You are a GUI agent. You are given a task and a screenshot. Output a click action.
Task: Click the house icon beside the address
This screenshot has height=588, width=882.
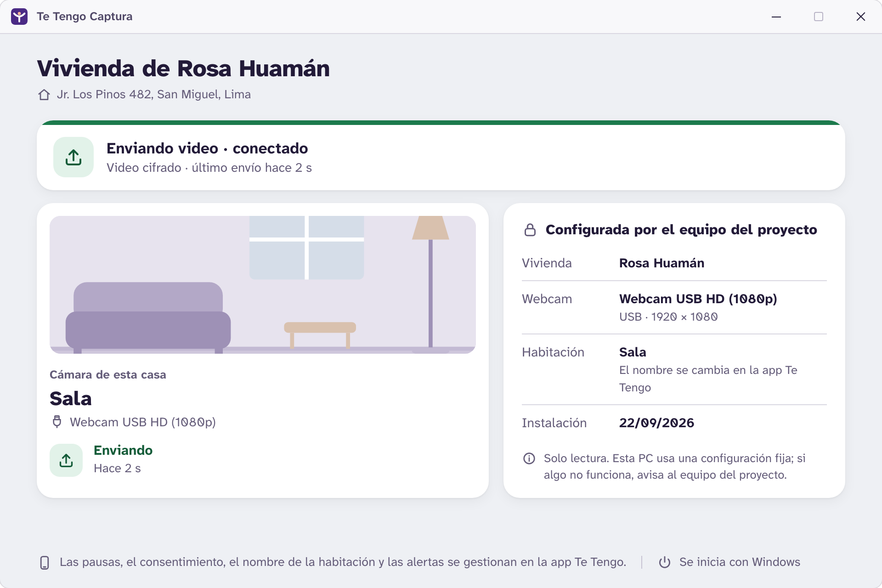[x=44, y=95]
